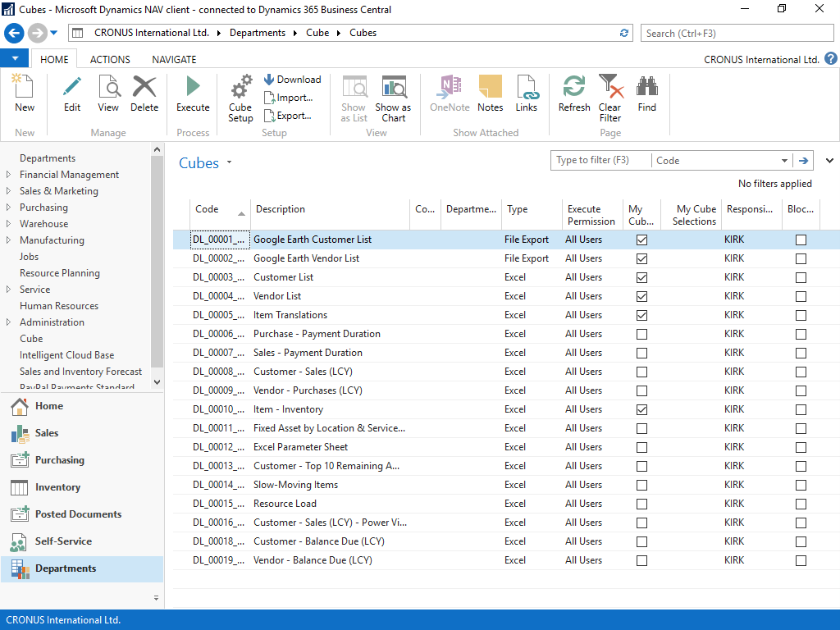
Task: Switch to the HOME ribbon tab
Action: click(54, 59)
